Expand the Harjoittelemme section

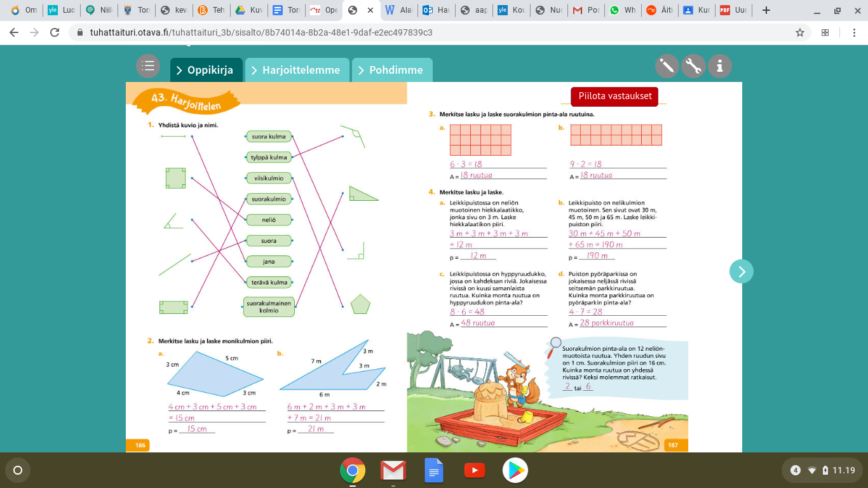[x=297, y=70]
